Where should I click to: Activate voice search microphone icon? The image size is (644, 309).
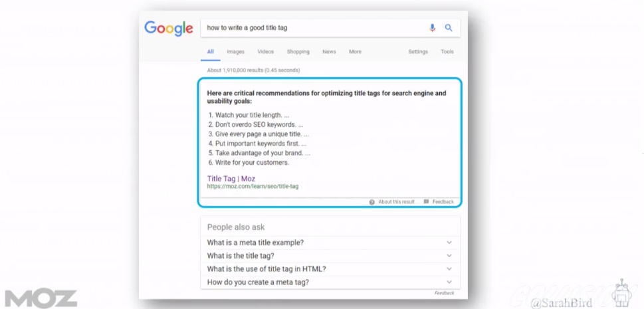click(432, 28)
